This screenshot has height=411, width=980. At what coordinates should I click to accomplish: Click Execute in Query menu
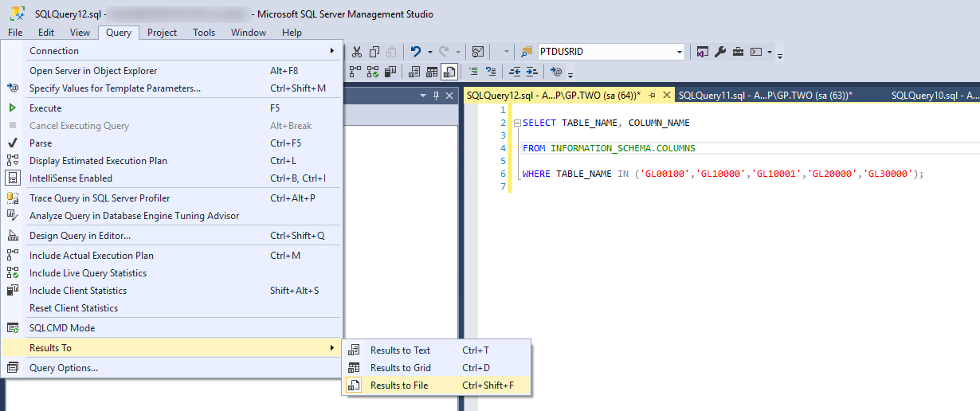coord(171,108)
